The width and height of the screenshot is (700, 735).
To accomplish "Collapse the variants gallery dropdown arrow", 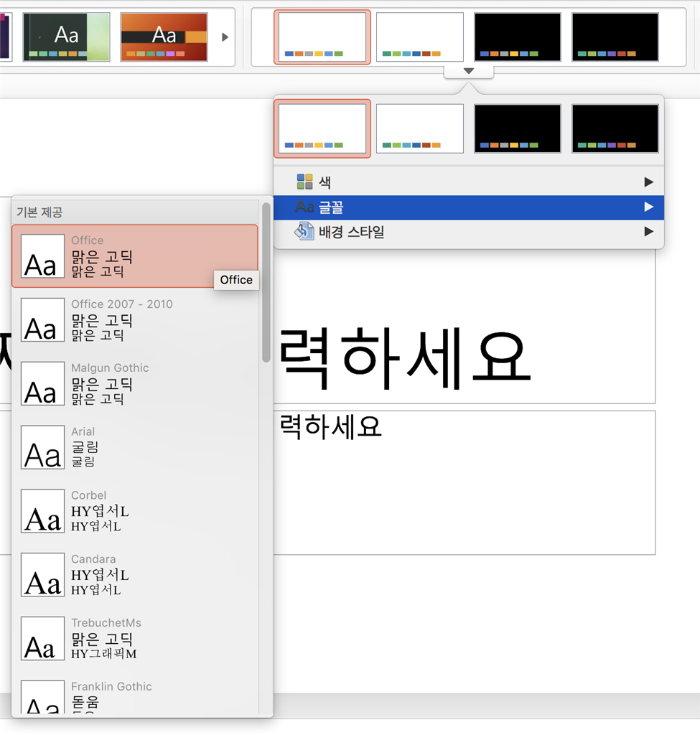I will 468,71.
